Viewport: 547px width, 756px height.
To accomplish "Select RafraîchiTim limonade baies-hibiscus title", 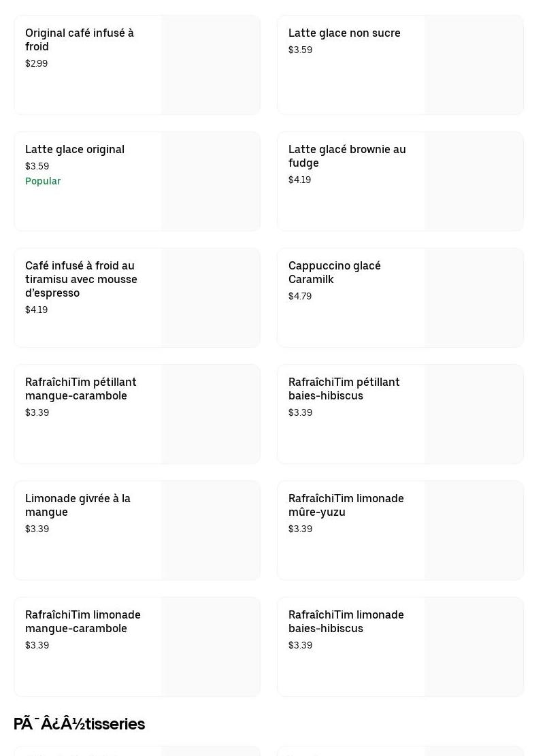I will [346, 621].
